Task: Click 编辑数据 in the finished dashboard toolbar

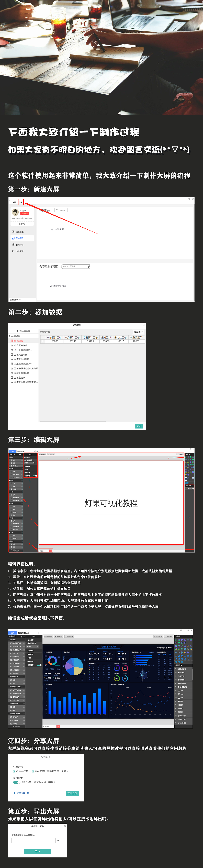Action: pyautogui.click(x=59, y=636)
